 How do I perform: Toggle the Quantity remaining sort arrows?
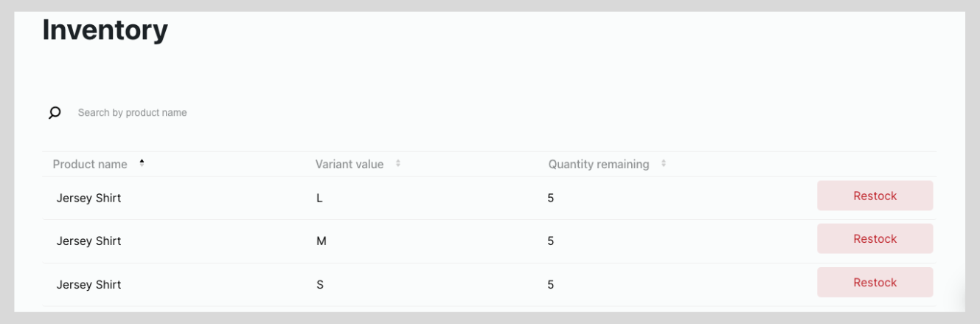click(x=664, y=164)
